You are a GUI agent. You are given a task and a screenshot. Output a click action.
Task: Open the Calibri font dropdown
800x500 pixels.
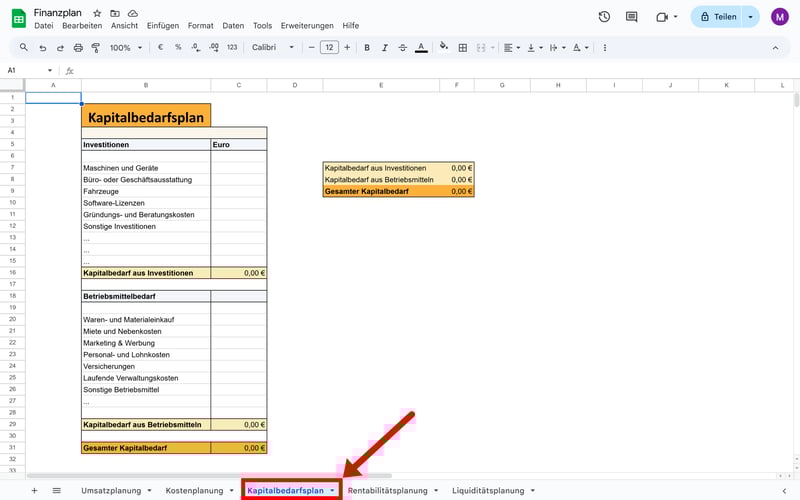click(273, 47)
